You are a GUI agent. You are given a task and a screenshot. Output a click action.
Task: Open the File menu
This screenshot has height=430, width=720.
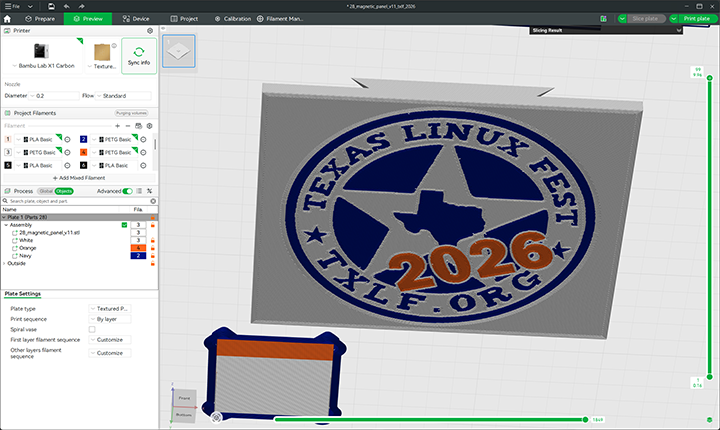pos(13,6)
